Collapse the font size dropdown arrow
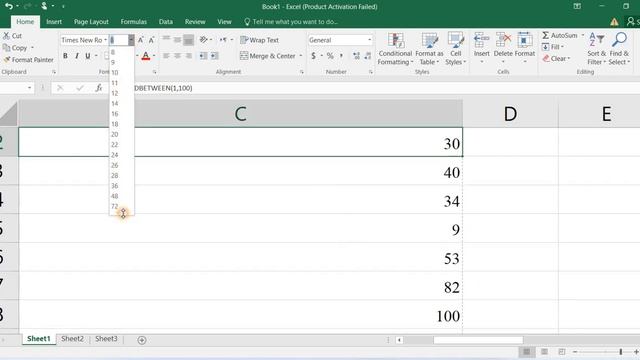Viewport: 640px width, 360px height. 131,40
